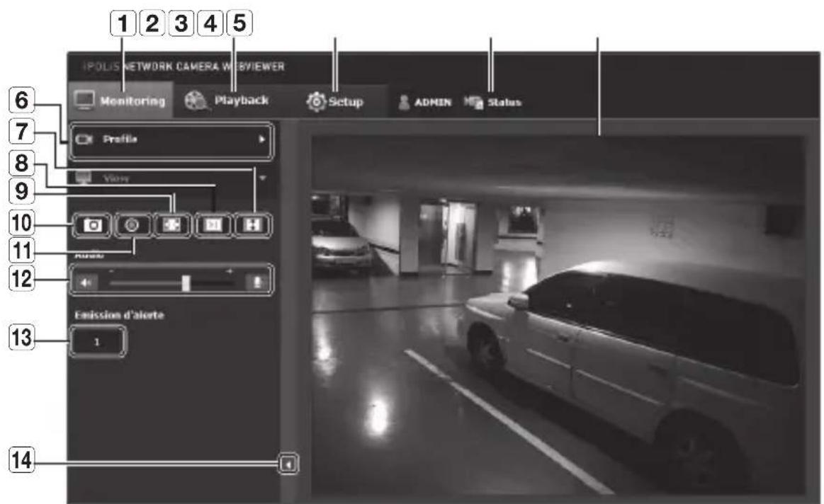This screenshot has width=824, height=504.
Task: Hide the left side panel using the arrow
Action: click(x=287, y=464)
